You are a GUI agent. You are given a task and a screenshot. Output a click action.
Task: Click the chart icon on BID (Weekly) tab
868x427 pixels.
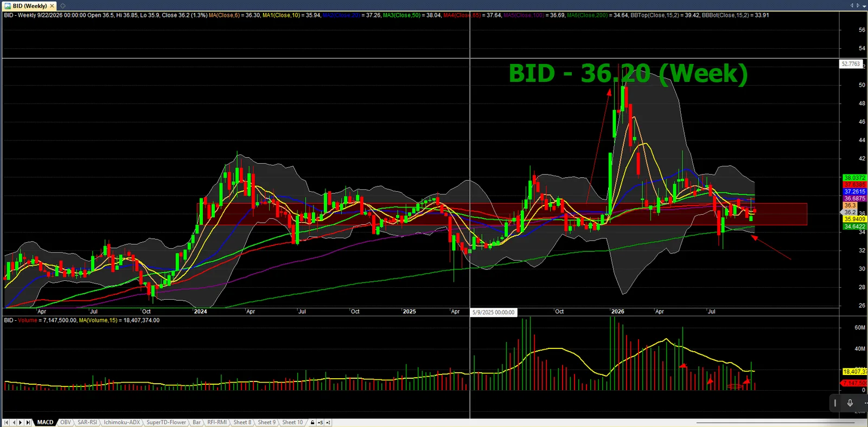(x=8, y=6)
